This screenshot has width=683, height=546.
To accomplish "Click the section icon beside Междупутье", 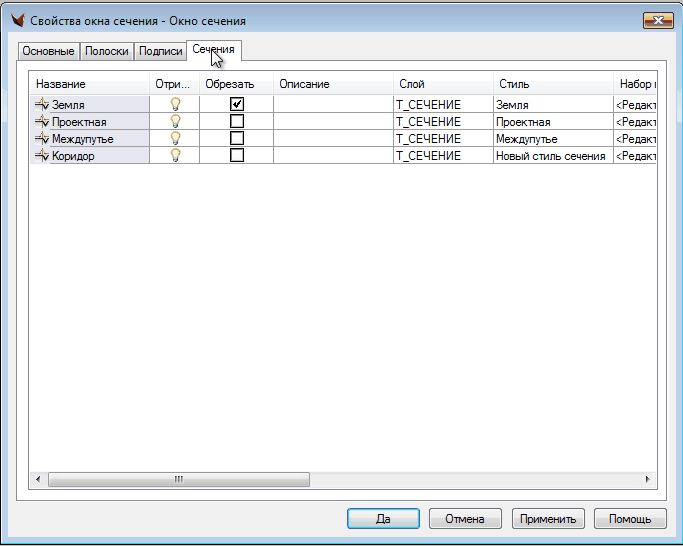I will pyautogui.click(x=42, y=138).
